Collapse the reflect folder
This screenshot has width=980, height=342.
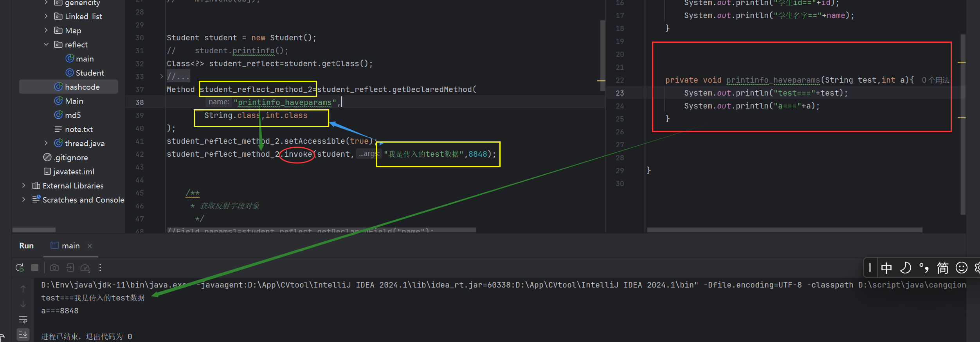pos(46,45)
